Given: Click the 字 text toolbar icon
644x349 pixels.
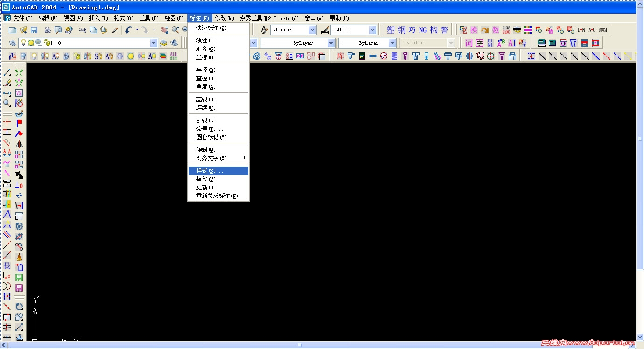Looking at the screenshot, I should pyautogui.click(x=480, y=43).
